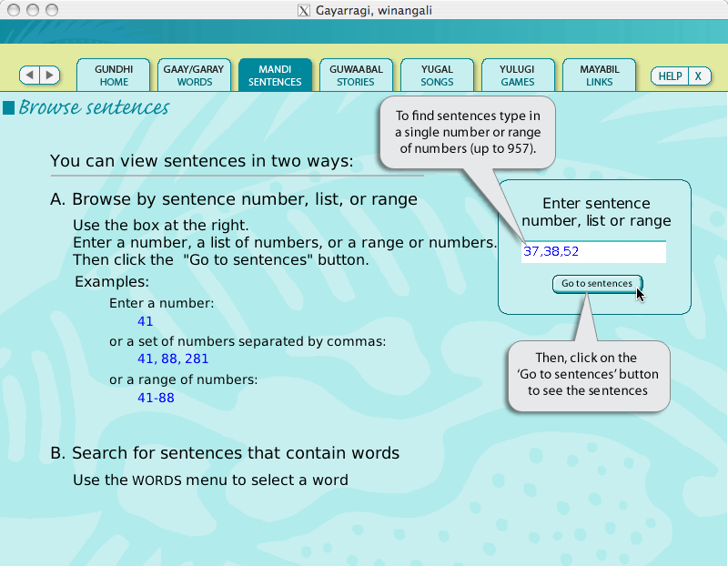Click the sentence number input field
The width and height of the screenshot is (728, 566).
pos(593,252)
